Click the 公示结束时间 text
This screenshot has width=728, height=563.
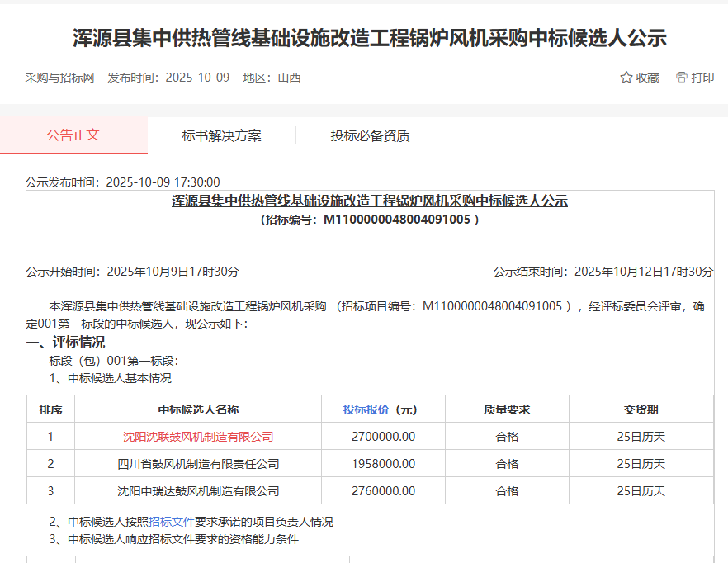click(x=603, y=272)
